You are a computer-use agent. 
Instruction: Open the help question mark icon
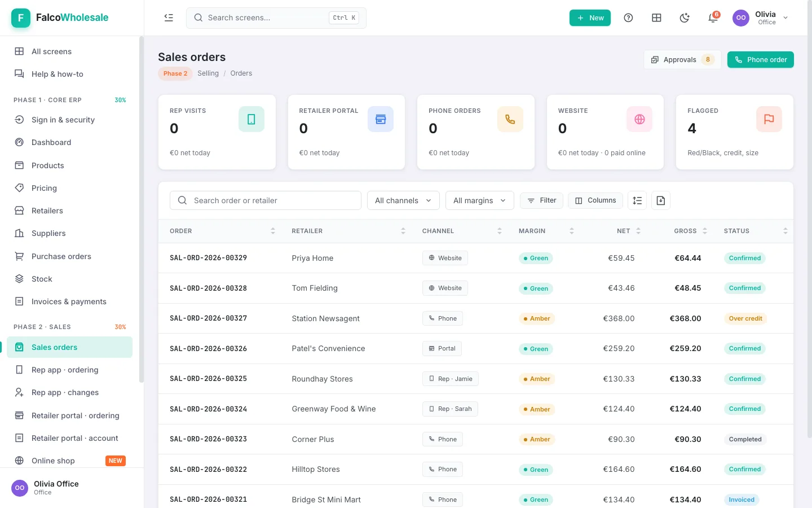628,18
